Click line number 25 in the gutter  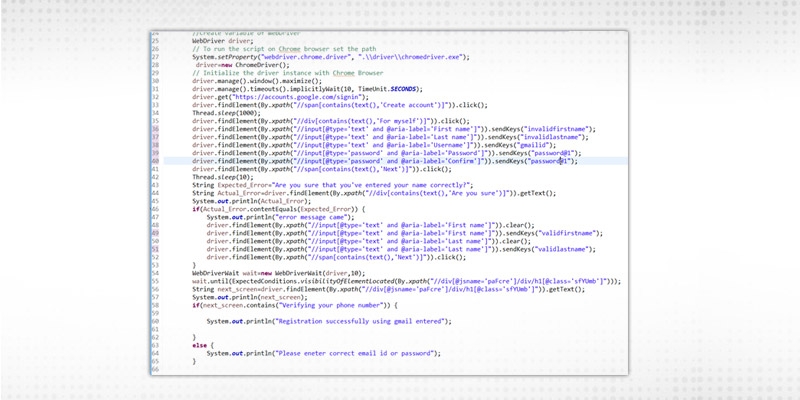[x=155, y=40]
